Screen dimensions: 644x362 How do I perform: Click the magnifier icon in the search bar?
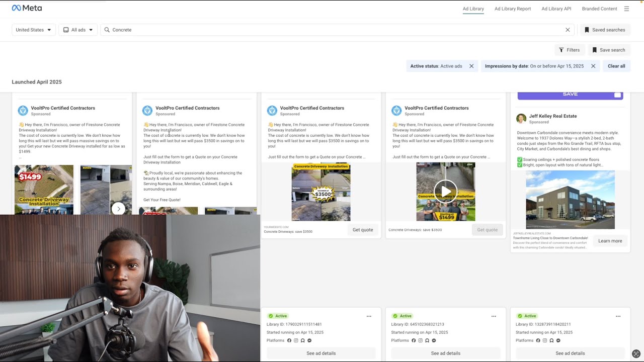(107, 30)
